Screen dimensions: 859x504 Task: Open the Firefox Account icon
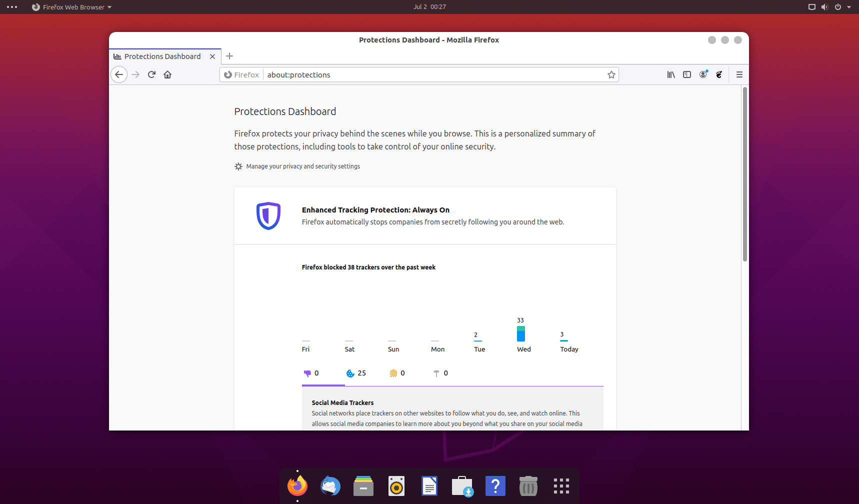703,74
